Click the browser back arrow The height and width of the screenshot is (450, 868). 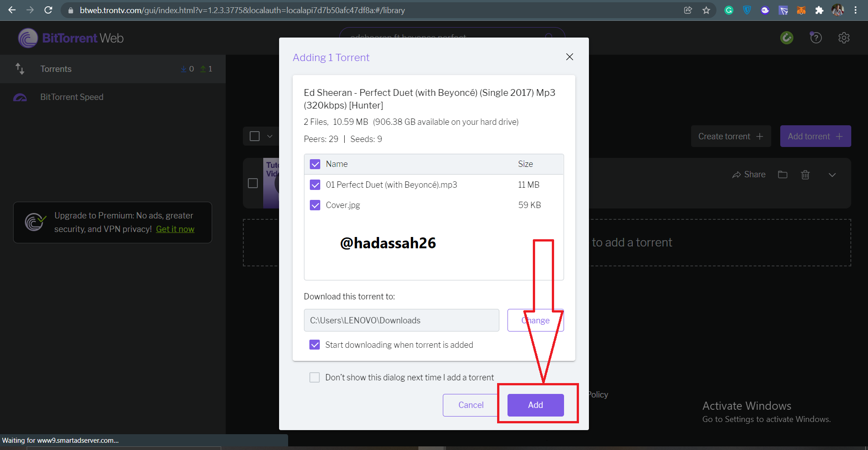(12, 10)
